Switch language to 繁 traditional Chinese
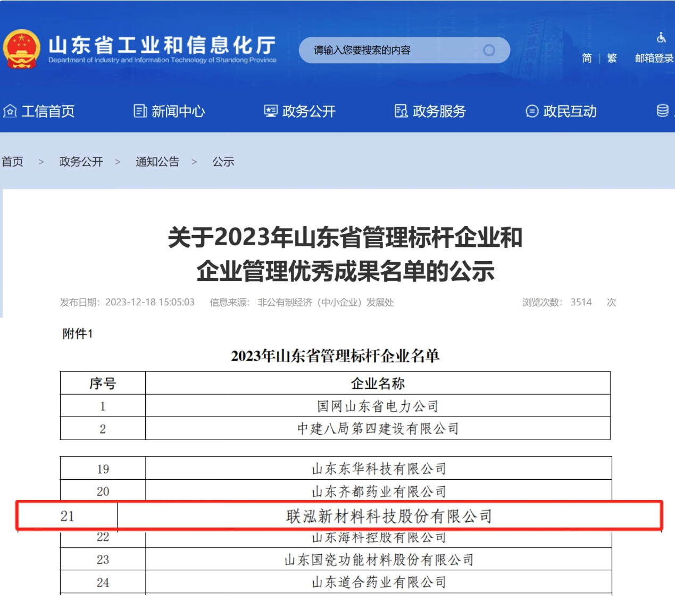 pyautogui.click(x=612, y=58)
